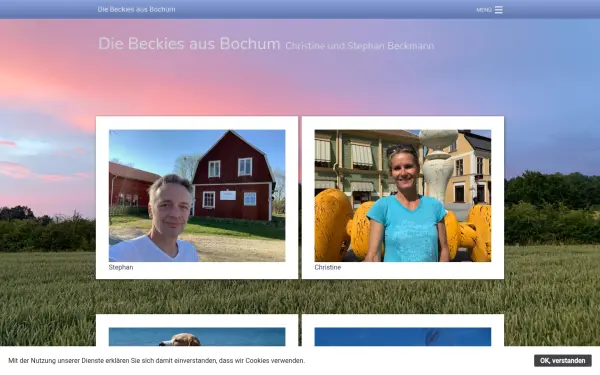This screenshot has width=600, height=375.
Task: Click the 'MENÜ' label in the navbar
Action: [484, 10]
